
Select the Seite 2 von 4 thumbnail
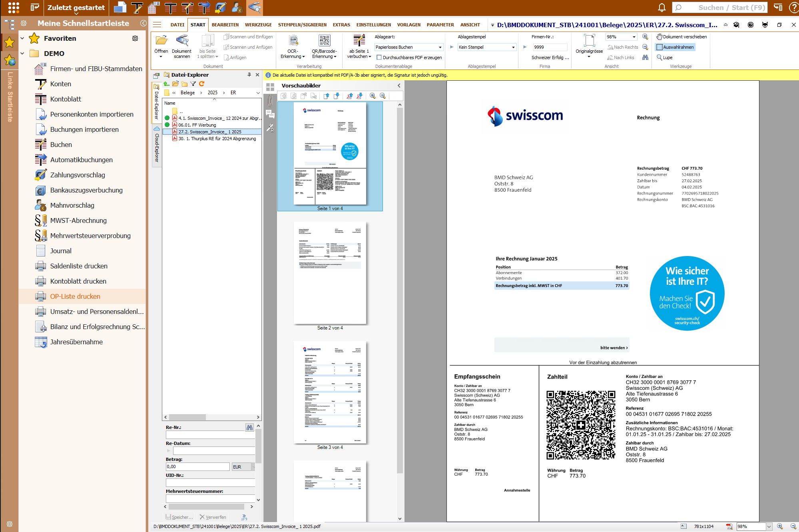(330, 274)
